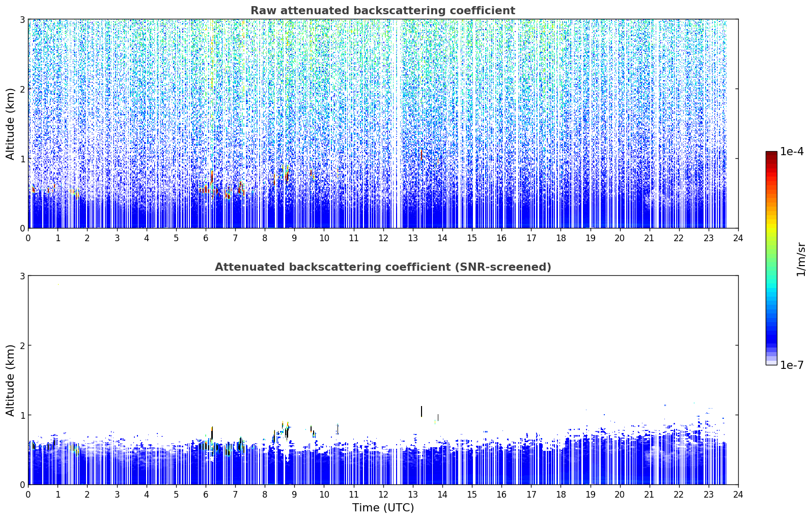Click the 24 tick on the bottom time axis

click(x=738, y=494)
